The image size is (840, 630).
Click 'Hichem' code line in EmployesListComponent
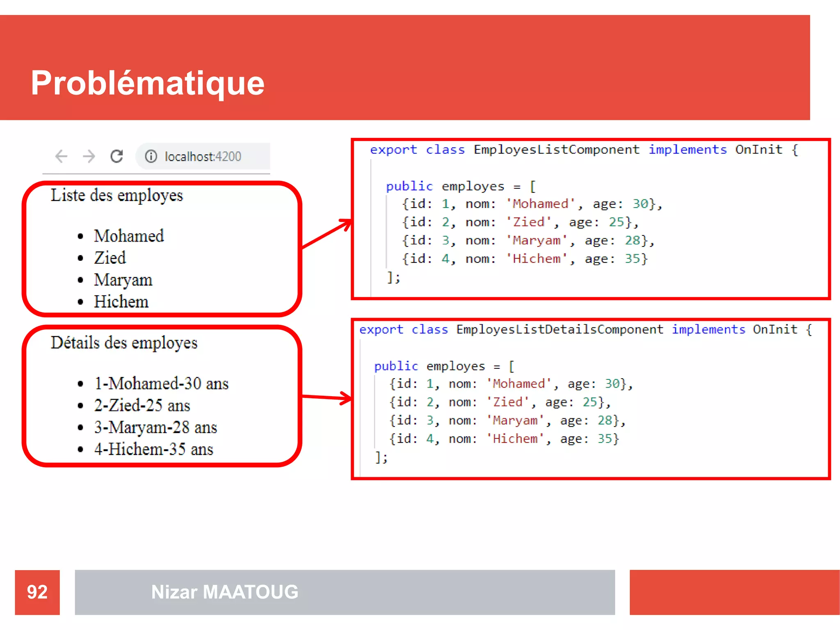(x=524, y=259)
